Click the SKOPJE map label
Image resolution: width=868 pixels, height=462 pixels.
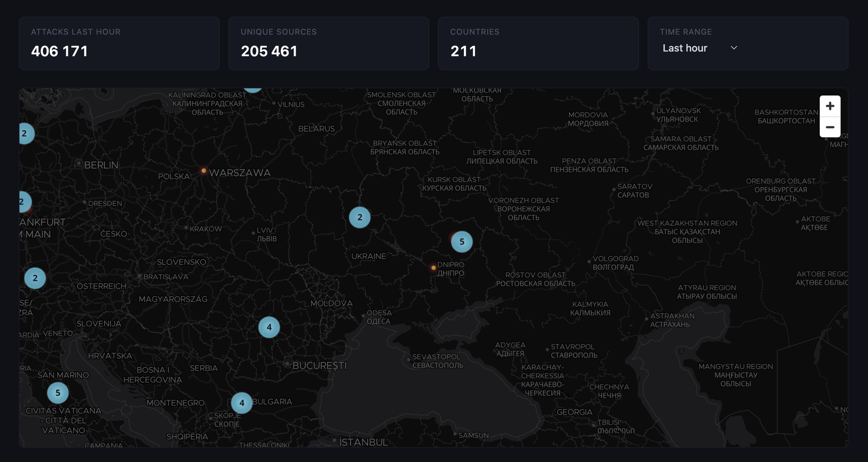click(227, 415)
